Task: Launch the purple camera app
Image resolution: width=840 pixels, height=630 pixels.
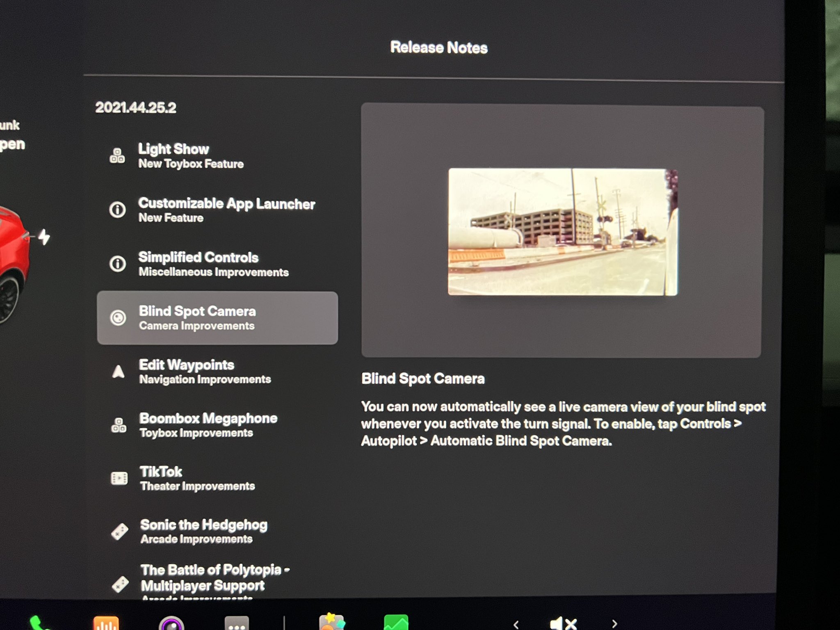Action: 171,623
